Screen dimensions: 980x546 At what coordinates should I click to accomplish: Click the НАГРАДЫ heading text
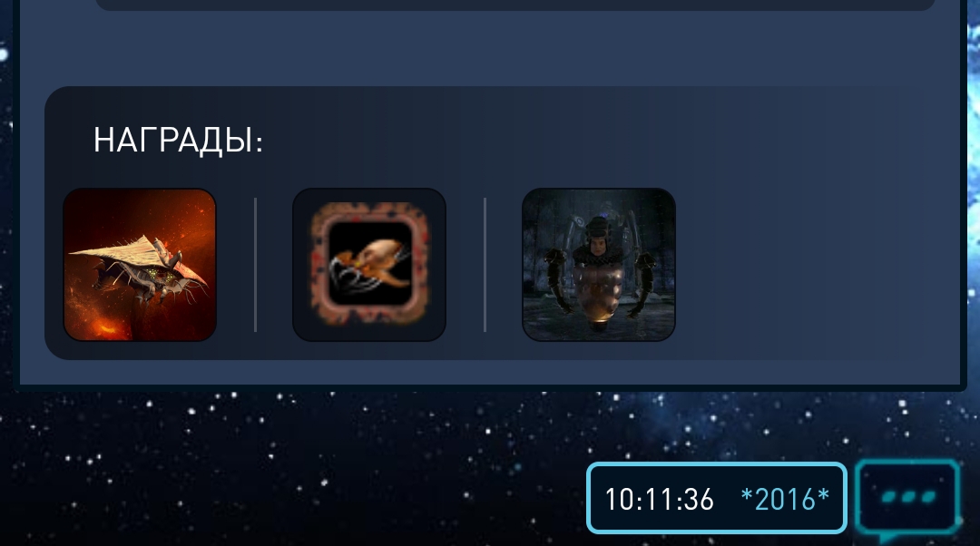point(178,140)
